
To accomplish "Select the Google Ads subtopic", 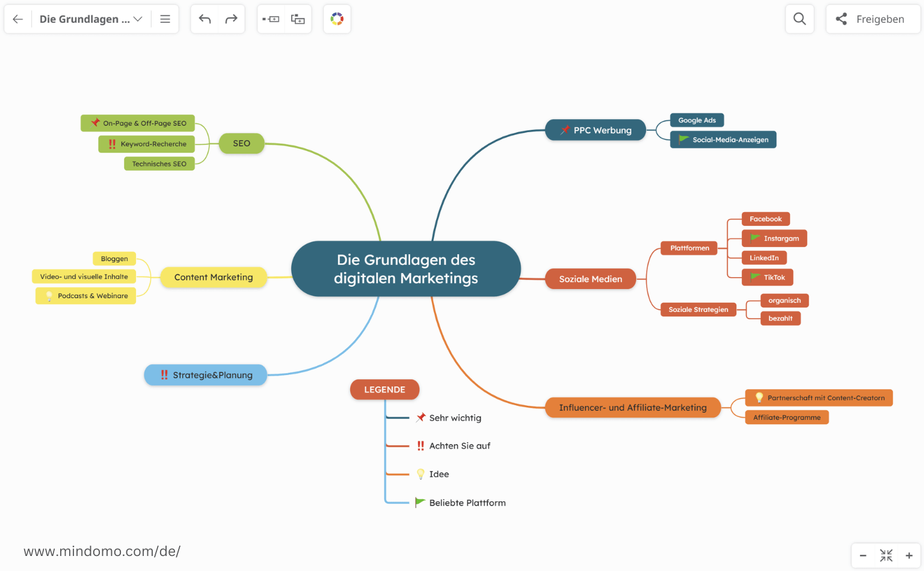I will tap(697, 120).
